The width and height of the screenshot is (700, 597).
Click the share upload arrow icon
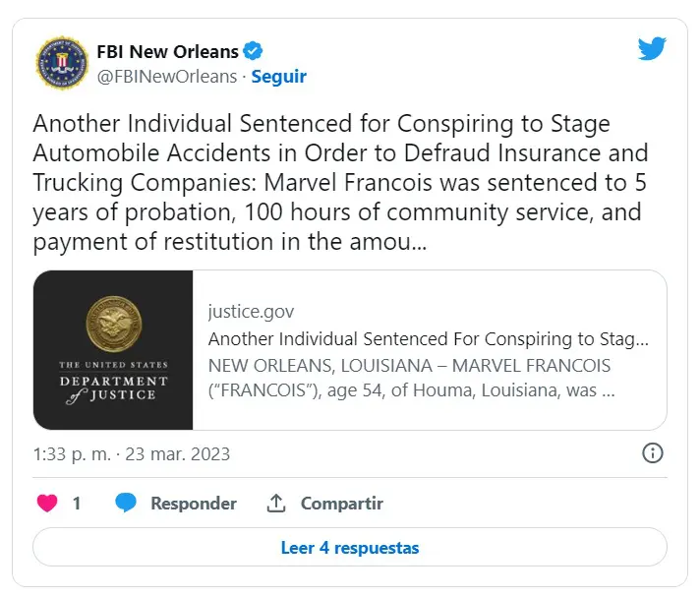point(276,504)
